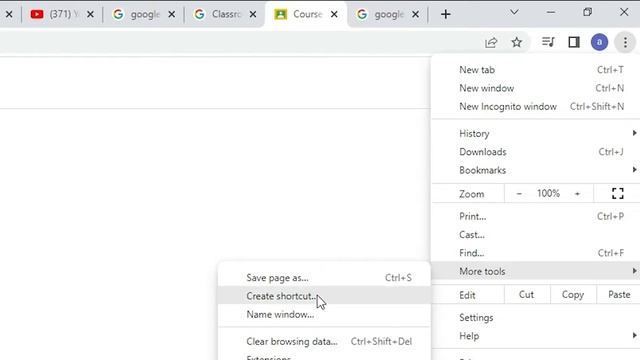Click the Copy button in Edit row
The height and width of the screenshot is (360, 640).
point(573,295)
